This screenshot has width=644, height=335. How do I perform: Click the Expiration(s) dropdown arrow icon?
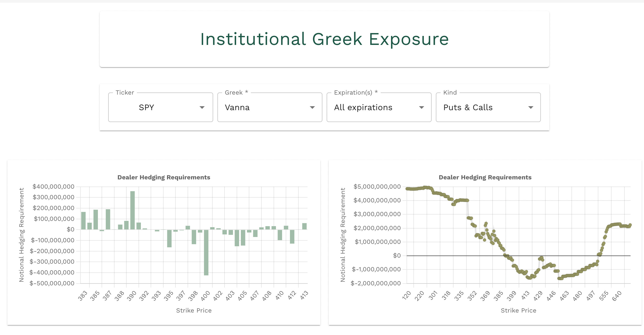click(421, 108)
